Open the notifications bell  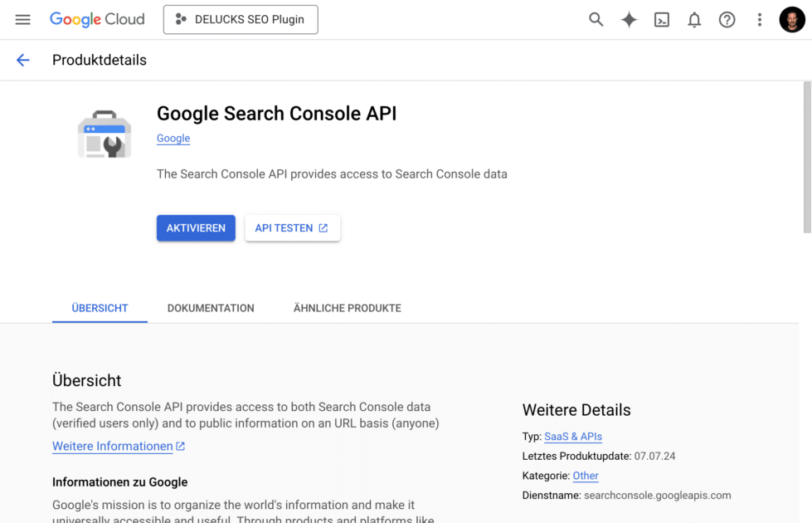point(694,20)
